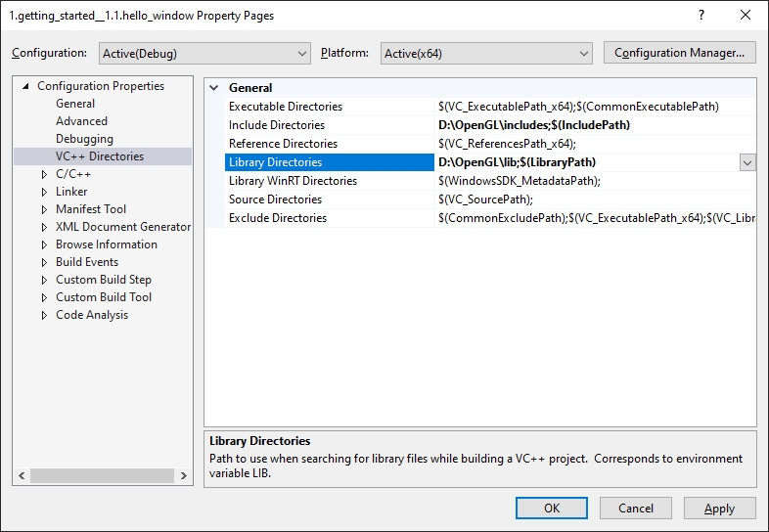
Task: Collapse the Configuration Properties tree node
Action: coord(26,86)
